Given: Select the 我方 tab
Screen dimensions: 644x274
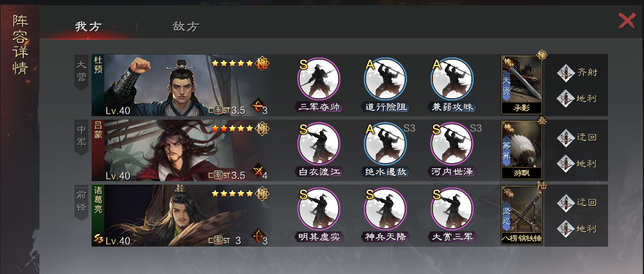Looking at the screenshot, I should click(88, 27).
